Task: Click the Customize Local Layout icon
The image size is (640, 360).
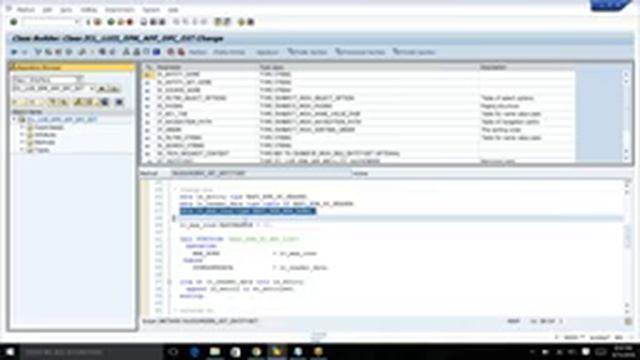Action: pyautogui.click(x=251, y=22)
